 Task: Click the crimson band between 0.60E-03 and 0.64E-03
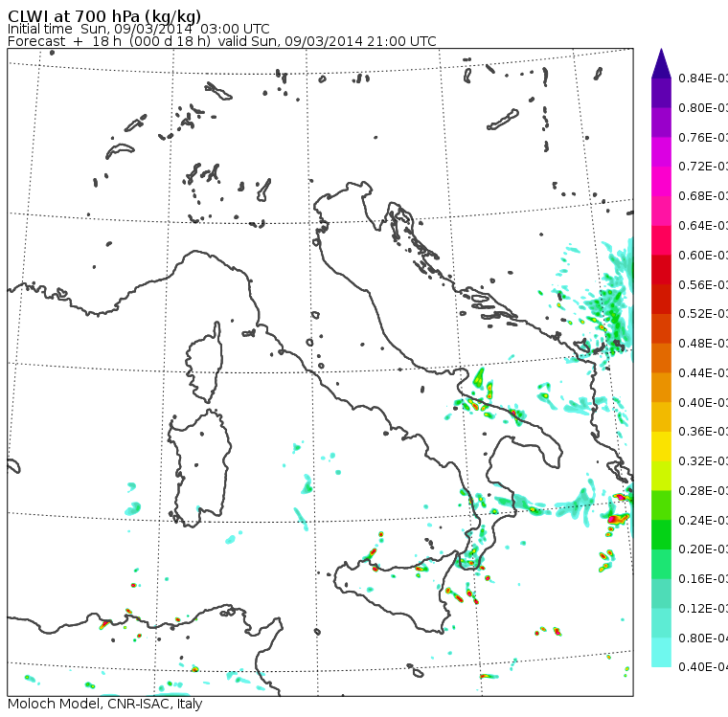point(661,240)
